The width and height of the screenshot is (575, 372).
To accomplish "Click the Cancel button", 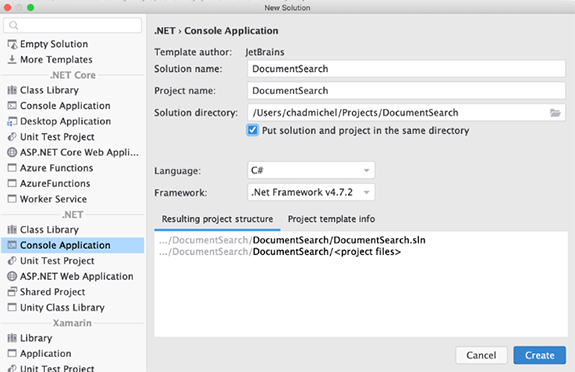I will pos(481,355).
